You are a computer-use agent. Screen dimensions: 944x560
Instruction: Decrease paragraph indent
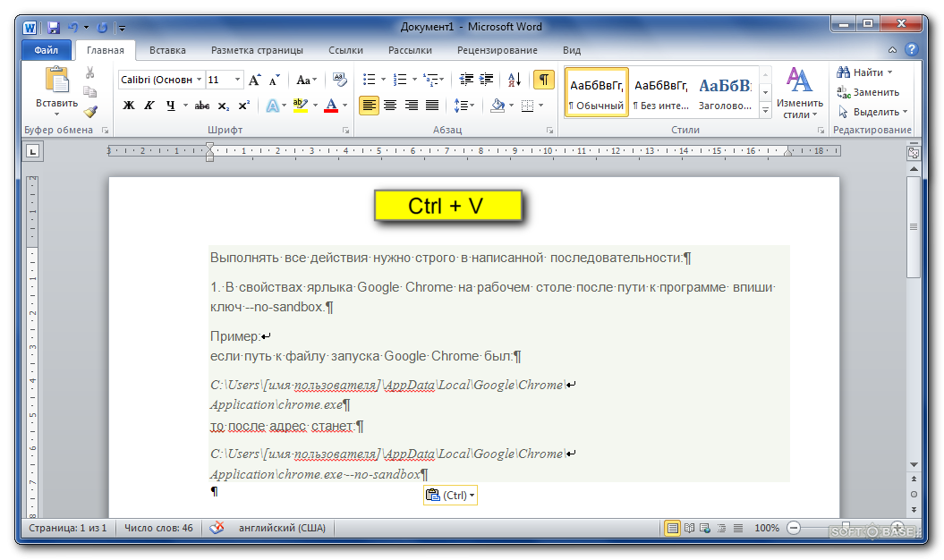(x=465, y=80)
